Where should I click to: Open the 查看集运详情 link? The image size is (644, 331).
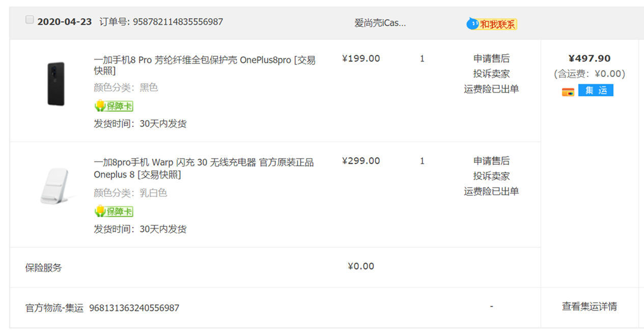click(x=590, y=307)
